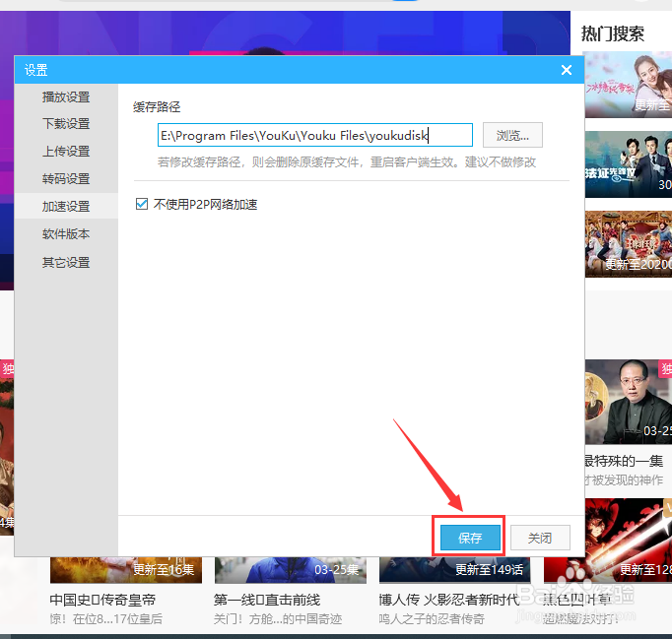The width and height of the screenshot is (672, 639).
Task: Go to 软件版本 section
Action: click(66, 234)
